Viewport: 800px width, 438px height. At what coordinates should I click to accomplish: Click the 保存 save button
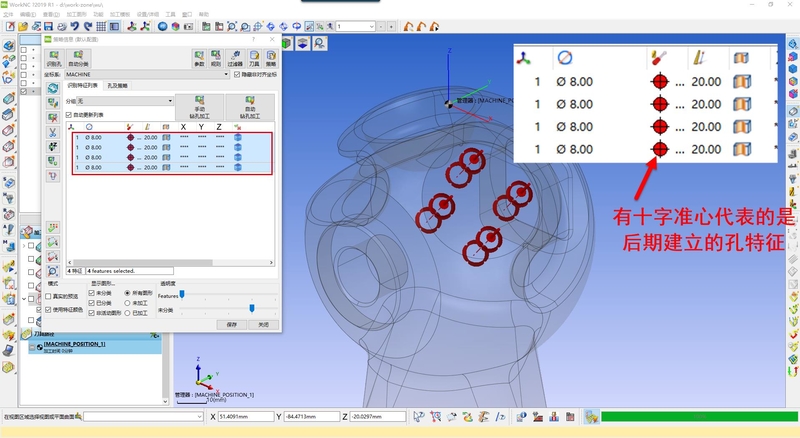click(x=232, y=324)
